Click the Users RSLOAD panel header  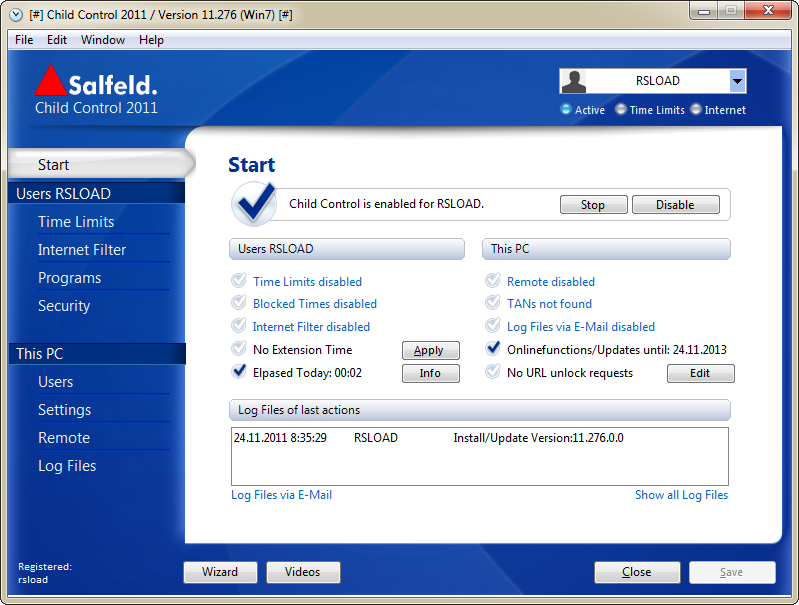coord(347,249)
